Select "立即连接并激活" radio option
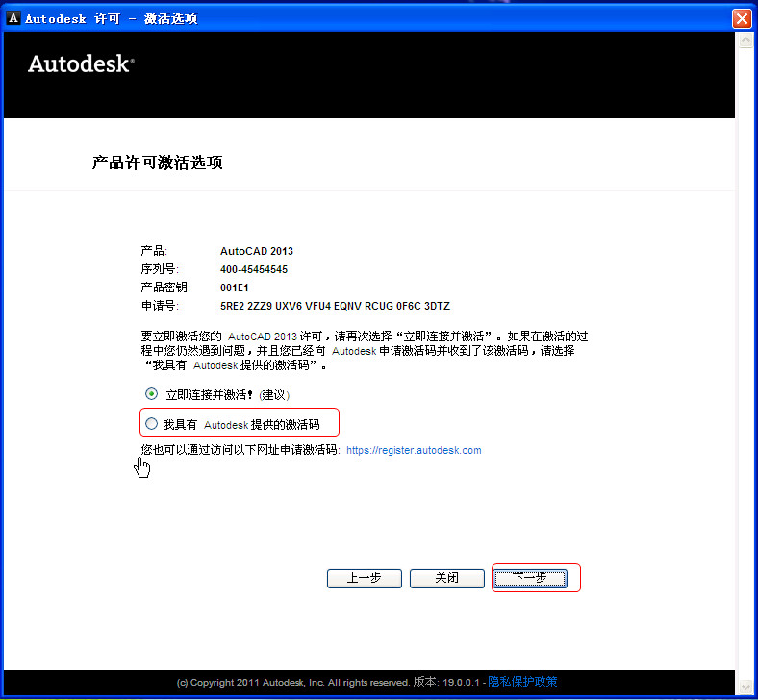The height and width of the screenshot is (700, 758). click(151, 394)
